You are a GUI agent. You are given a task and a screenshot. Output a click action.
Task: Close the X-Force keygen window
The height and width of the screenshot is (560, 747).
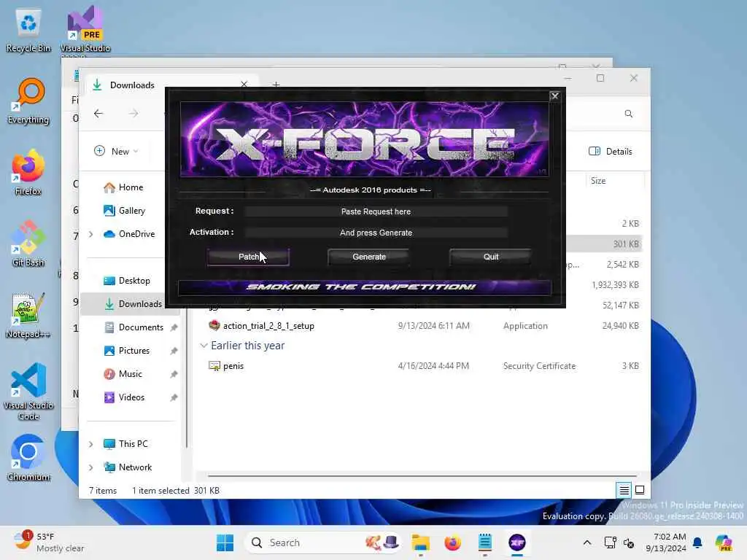point(554,96)
